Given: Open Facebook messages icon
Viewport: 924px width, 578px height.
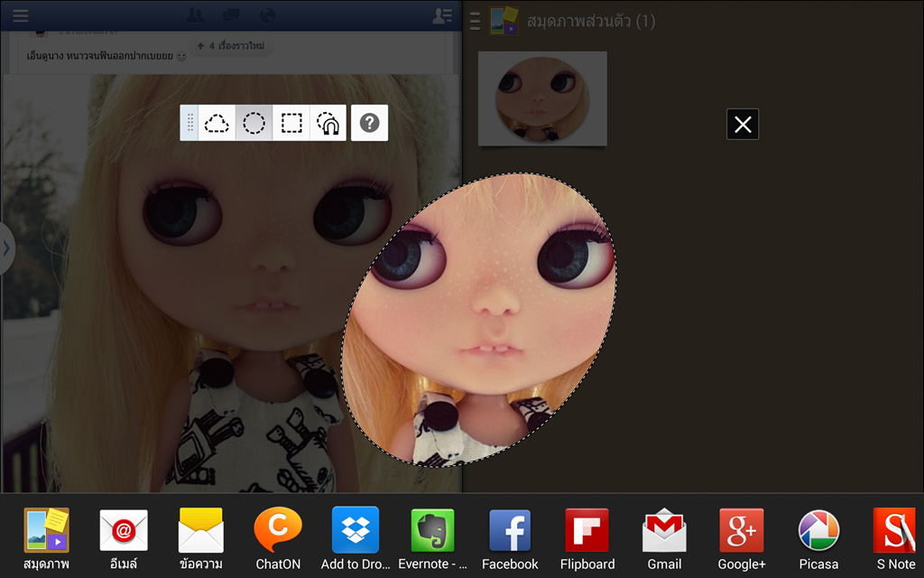Looking at the screenshot, I should click(x=231, y=15).
